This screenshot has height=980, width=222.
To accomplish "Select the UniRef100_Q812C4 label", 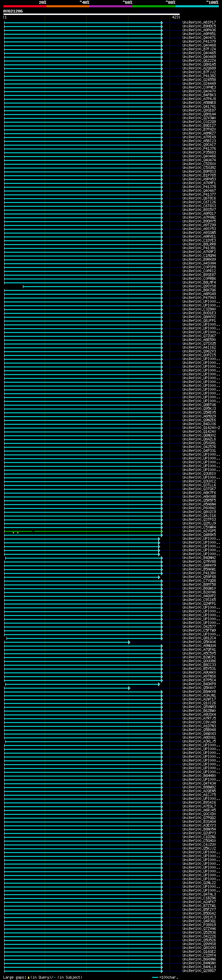I will 199,638.
